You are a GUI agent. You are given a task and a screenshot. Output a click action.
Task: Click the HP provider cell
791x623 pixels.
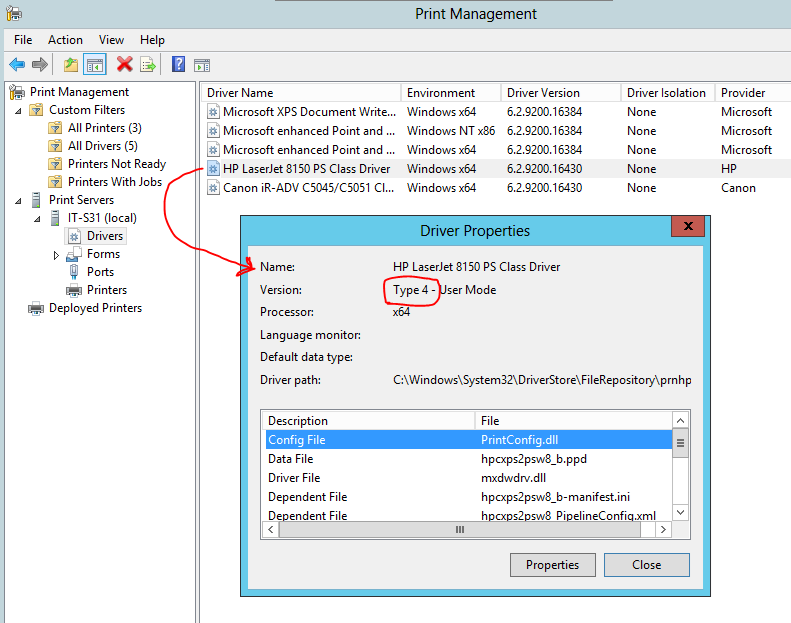point(728,169)
